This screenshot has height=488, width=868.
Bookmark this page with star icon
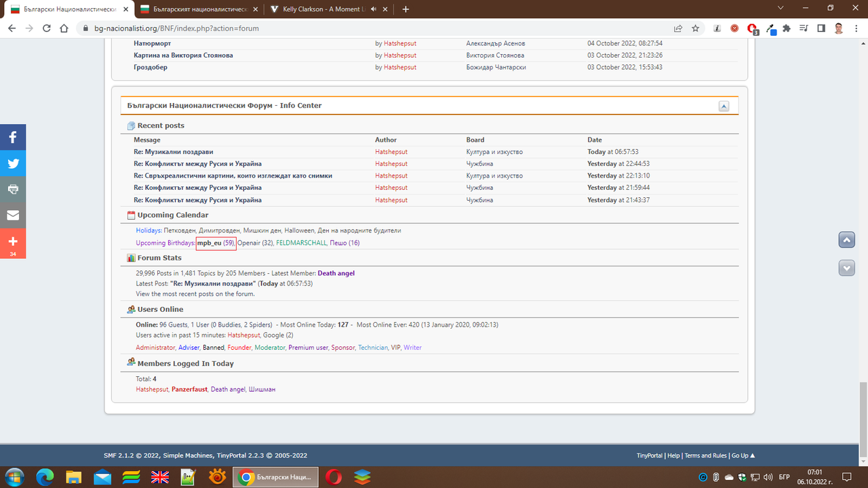tap(696, 28)
